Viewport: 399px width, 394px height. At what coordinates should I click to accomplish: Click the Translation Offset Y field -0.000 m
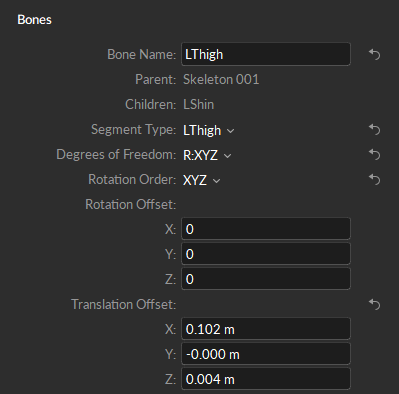pos(266,354)
